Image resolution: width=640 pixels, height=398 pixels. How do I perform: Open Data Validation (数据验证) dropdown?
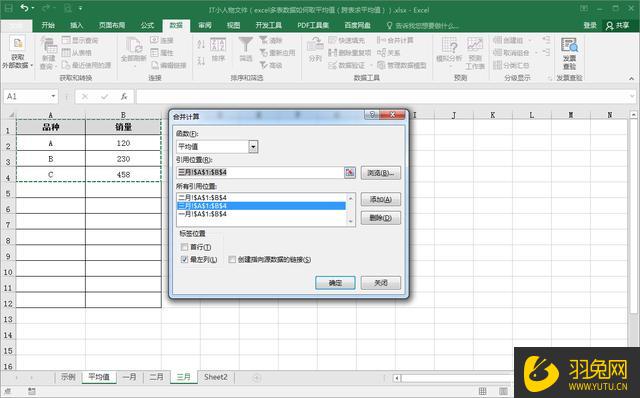click(371, 65)
